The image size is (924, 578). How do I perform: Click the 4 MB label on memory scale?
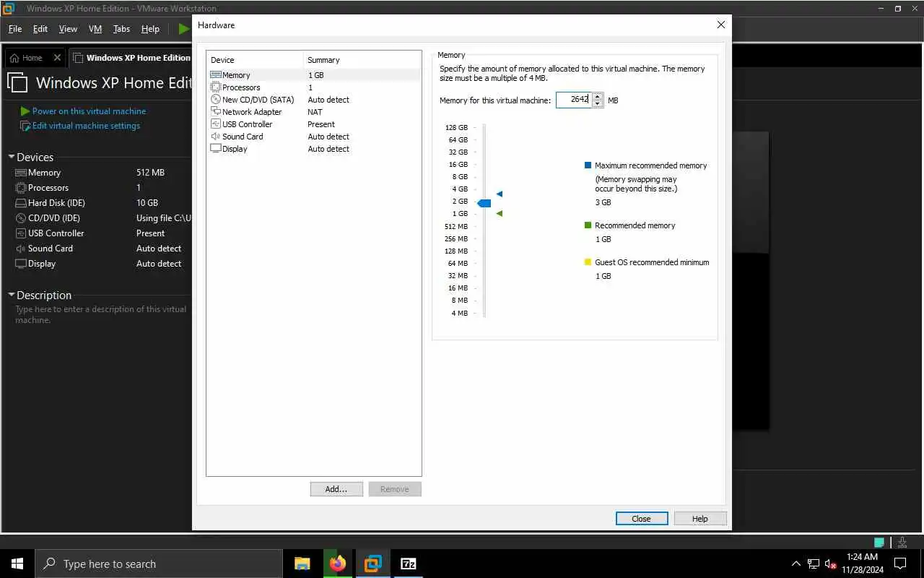pyautogui.click(x=460, y=313)
